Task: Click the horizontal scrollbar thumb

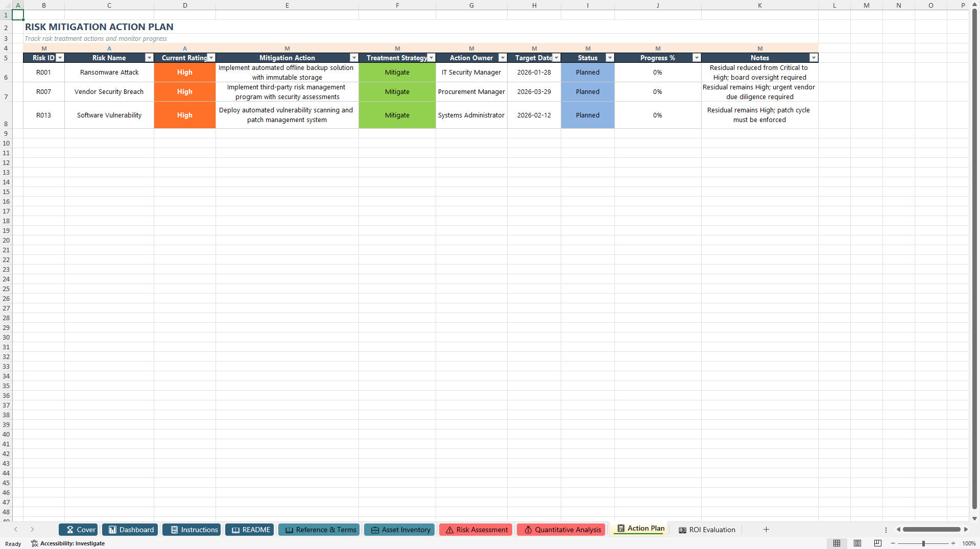Action: click(931, 530)
